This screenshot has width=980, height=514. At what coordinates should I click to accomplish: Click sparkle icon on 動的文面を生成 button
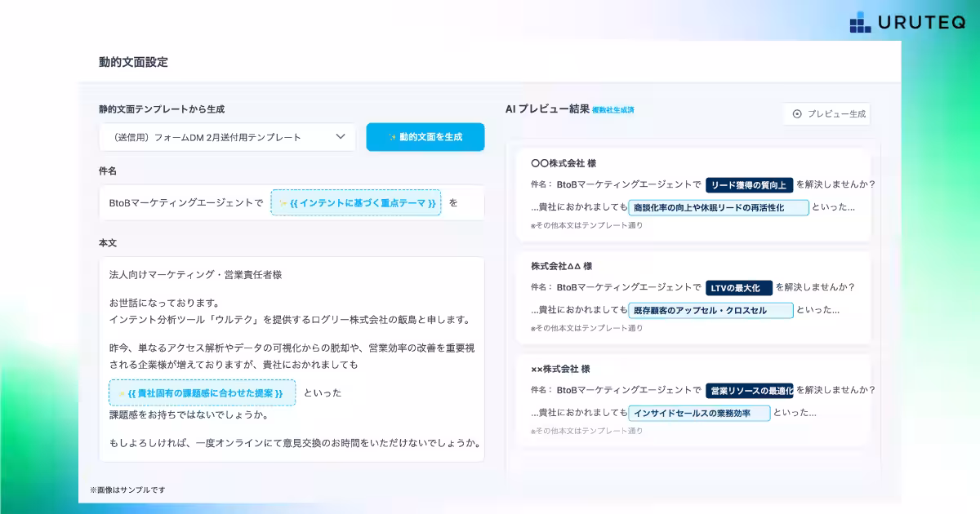(x=392, y=137)
